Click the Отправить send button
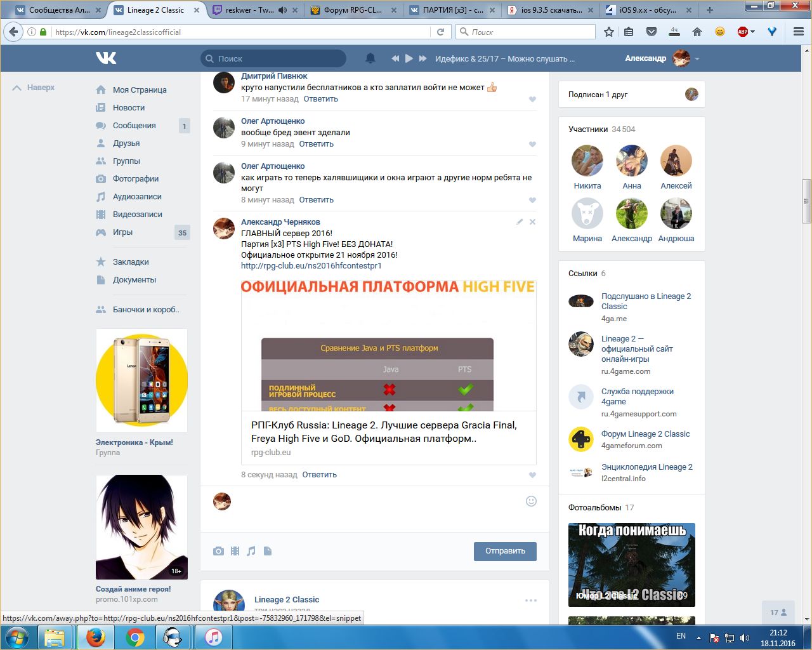This screenshot has height=650, width=812. [x=505, y=551]
